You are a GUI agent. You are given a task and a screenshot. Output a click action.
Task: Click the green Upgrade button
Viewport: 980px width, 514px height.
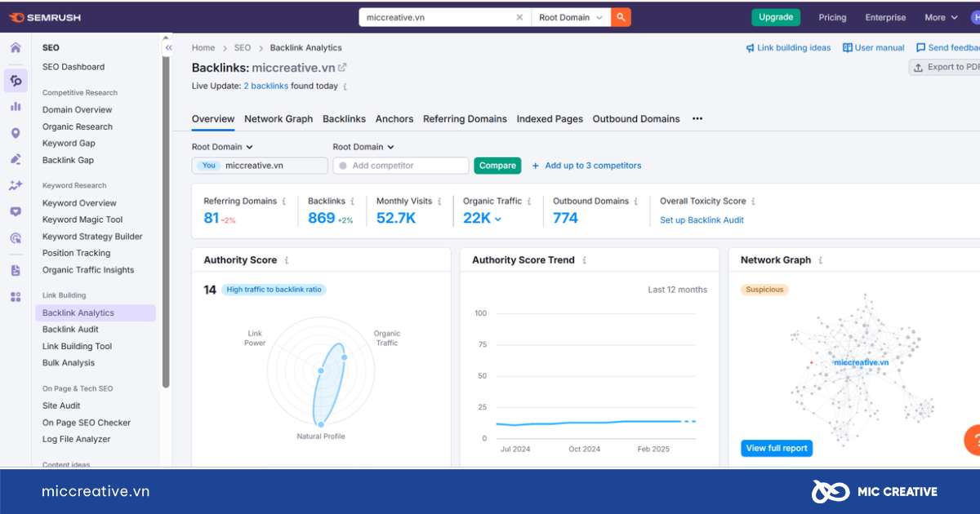(776, 17)
